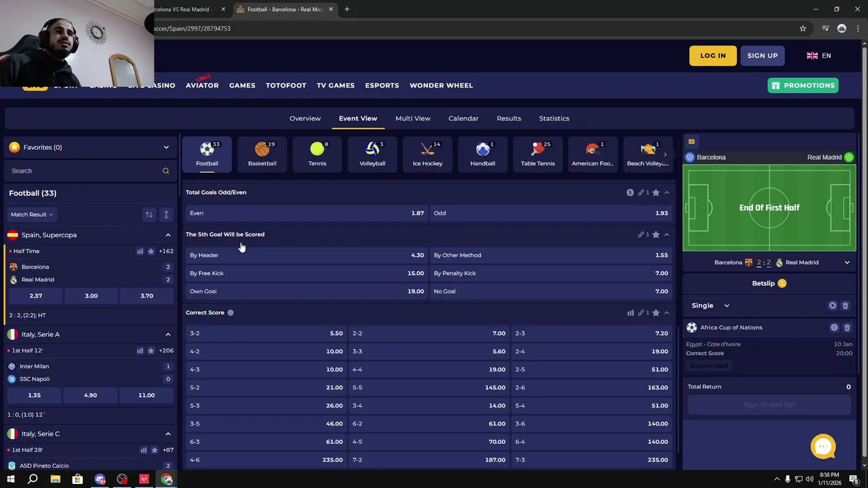Collapse Italy, Serie C league
868x488 pixels.
[x=168, y=434]
